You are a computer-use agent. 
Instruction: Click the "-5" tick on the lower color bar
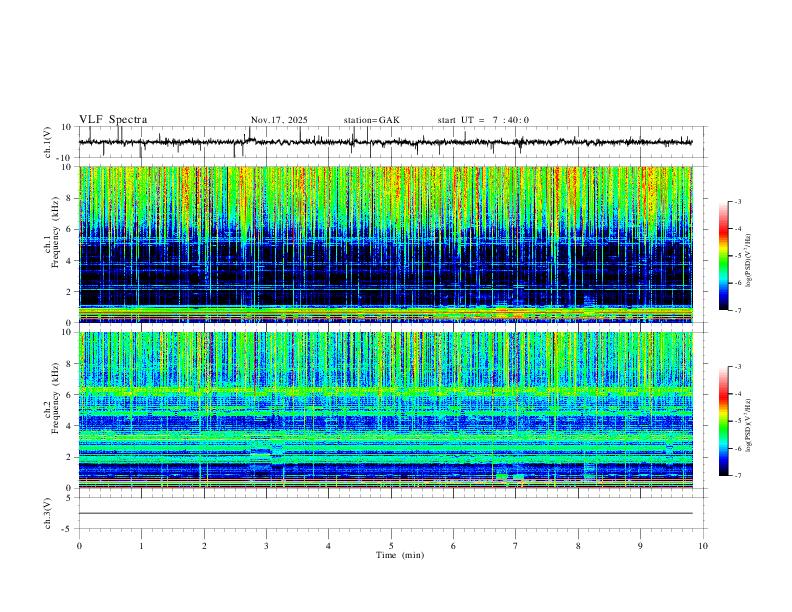[738, 421]
